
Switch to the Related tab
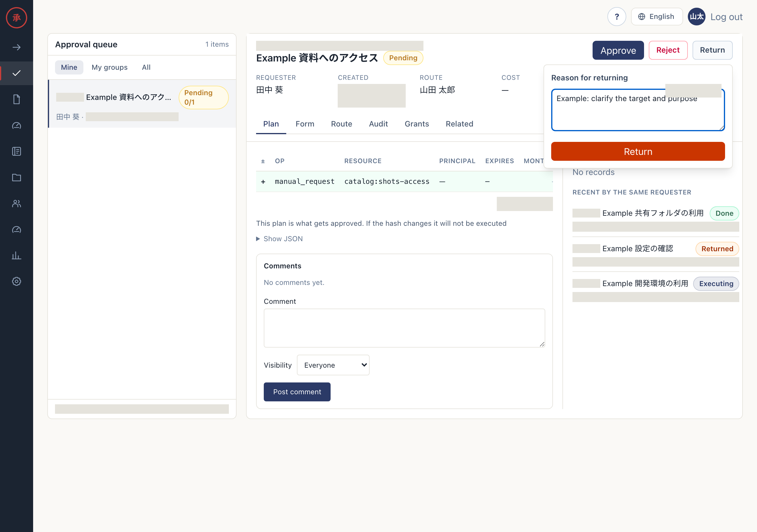459,124
